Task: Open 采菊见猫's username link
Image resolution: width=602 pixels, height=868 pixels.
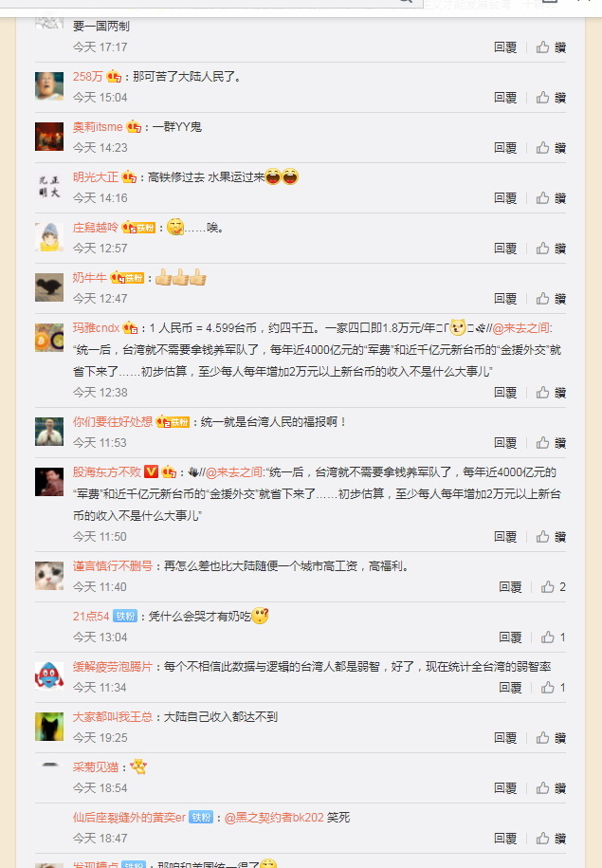Action: pos(95,766)
